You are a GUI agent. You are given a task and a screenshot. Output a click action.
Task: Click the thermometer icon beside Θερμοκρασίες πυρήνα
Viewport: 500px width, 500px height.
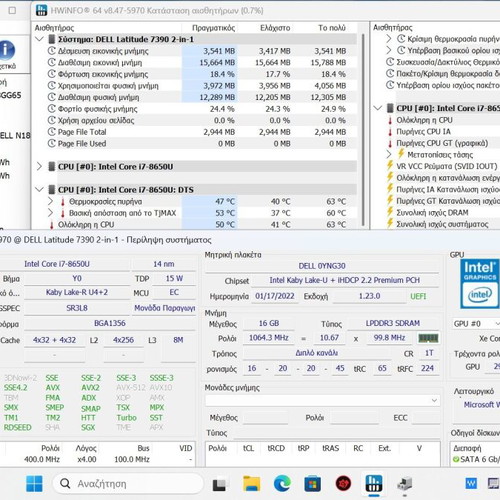(63, 202)
